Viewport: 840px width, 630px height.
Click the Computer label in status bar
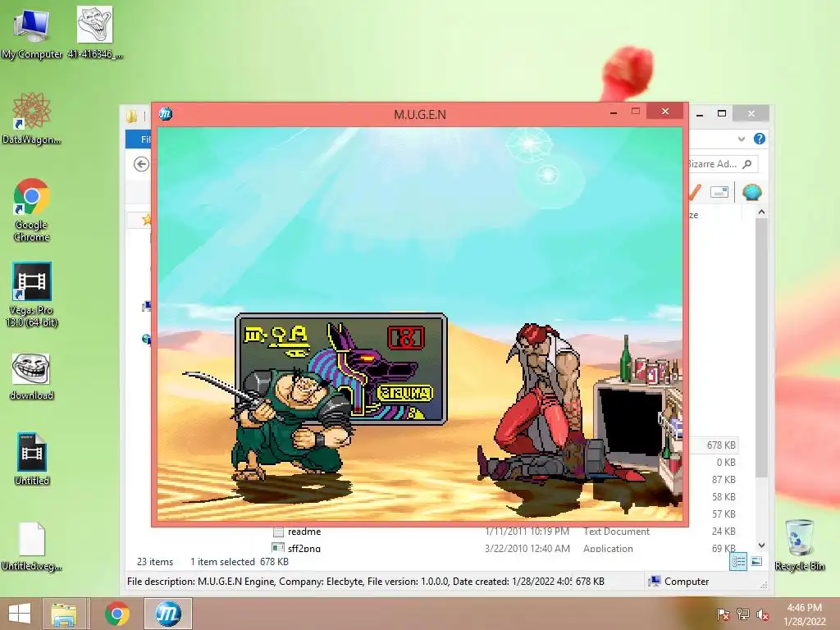(x=687, y=582)
